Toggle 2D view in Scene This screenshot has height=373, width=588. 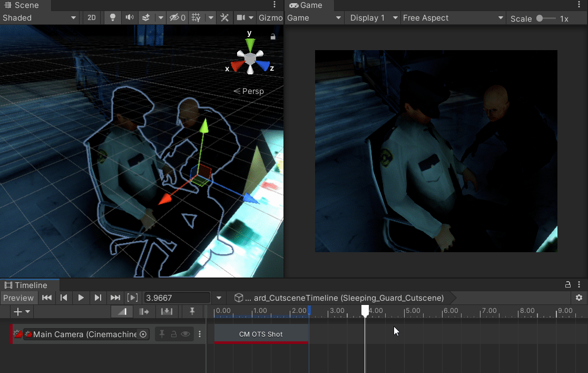[92, 17]
